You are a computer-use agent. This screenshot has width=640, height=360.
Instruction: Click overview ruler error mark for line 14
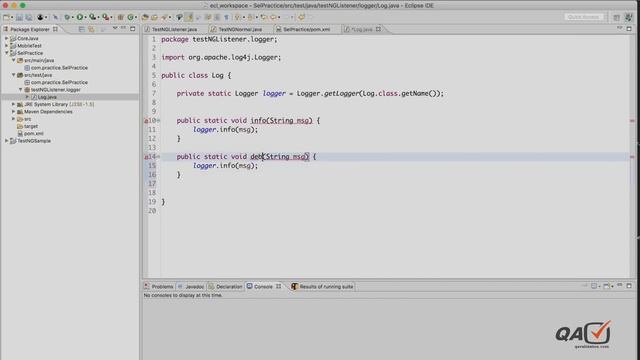632,157
